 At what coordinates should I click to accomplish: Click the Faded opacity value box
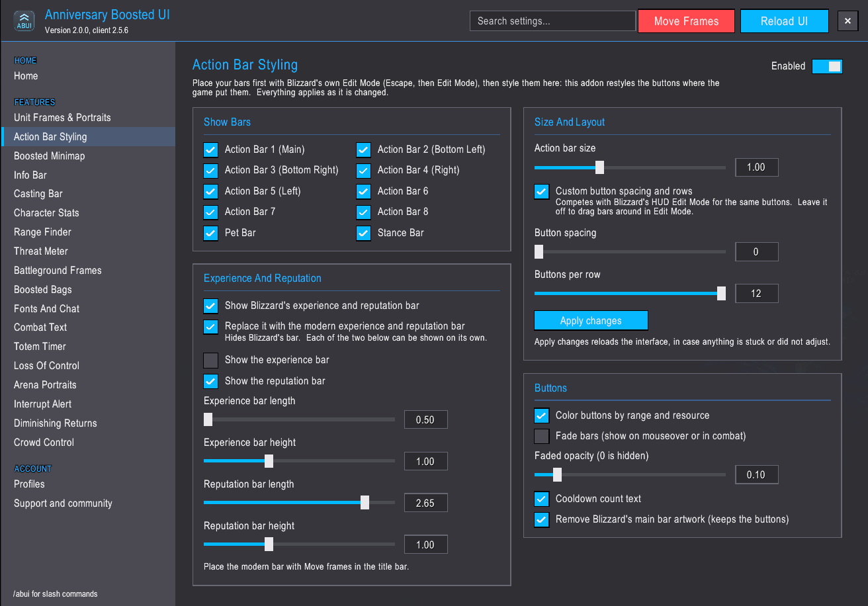coord(756,474)
